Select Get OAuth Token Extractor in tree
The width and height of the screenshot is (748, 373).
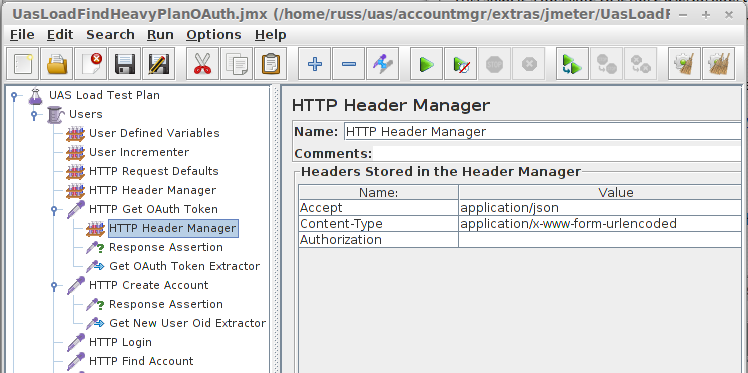point(185,266)
